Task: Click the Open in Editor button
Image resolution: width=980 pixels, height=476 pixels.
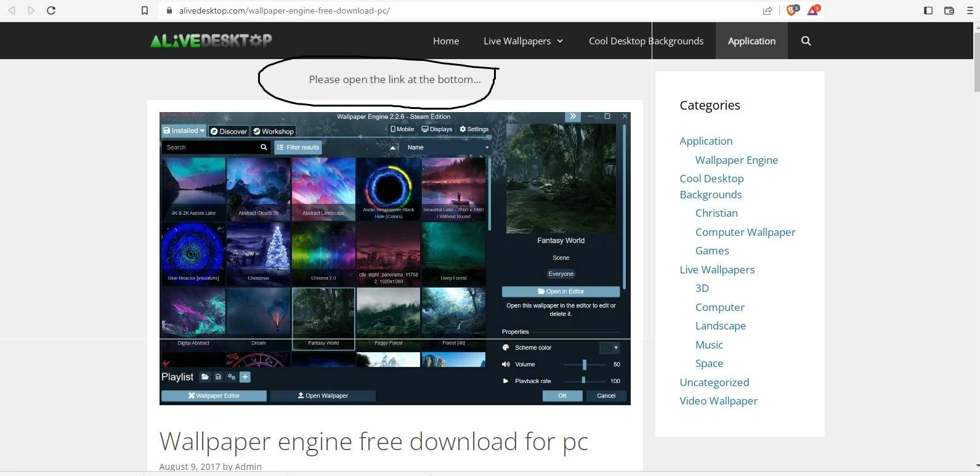Action: point(561,291)
